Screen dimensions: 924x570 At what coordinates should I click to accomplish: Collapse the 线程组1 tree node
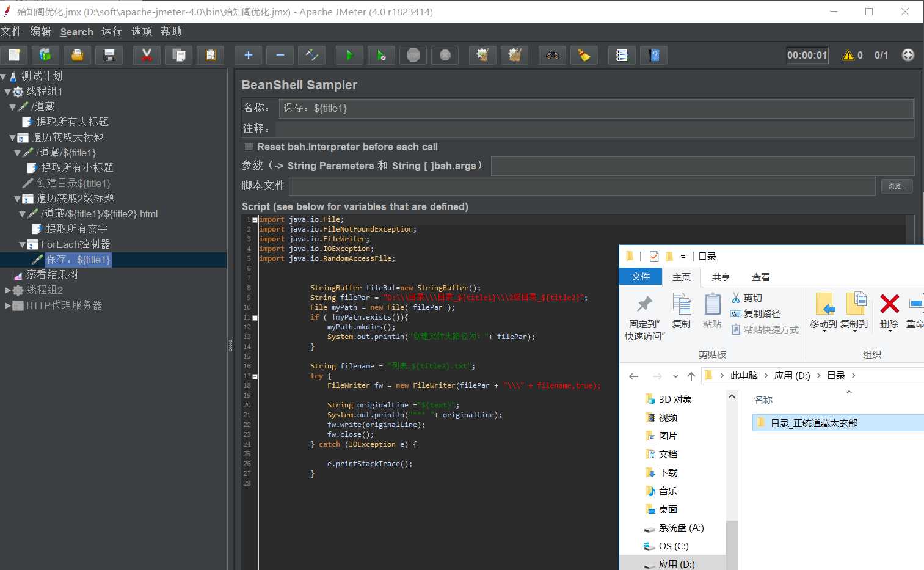coord(7,92)
